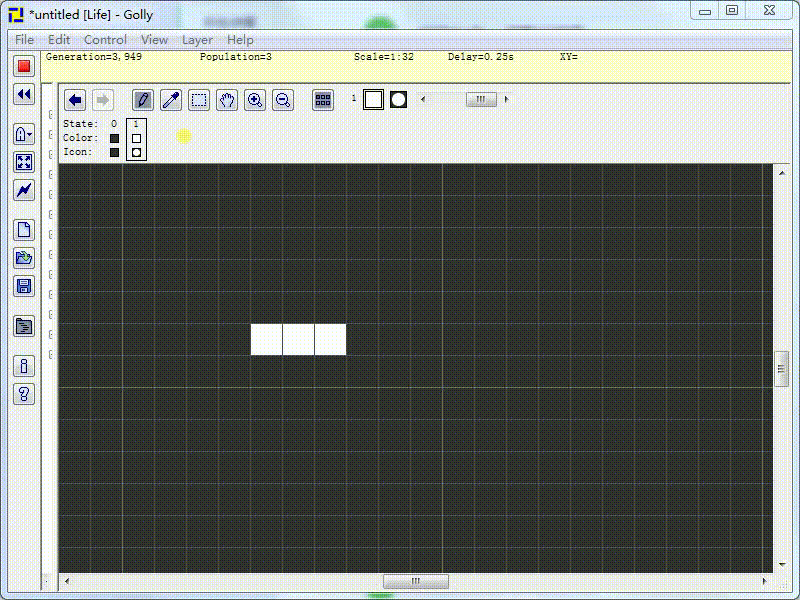The width and height of the screenshot is (800, 600).
Task: Select state 0 dark color swatch
Action: [114, 138]
